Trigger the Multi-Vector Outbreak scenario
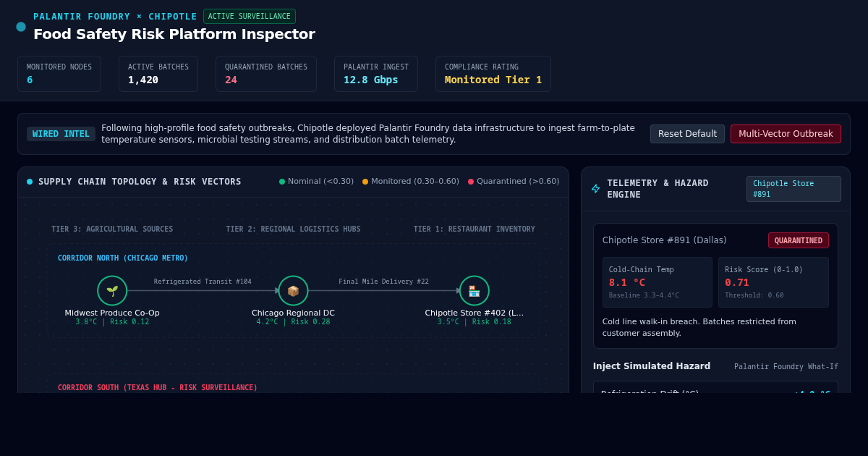The width and height of the screenshot is (868, 456). pos(786,134)
